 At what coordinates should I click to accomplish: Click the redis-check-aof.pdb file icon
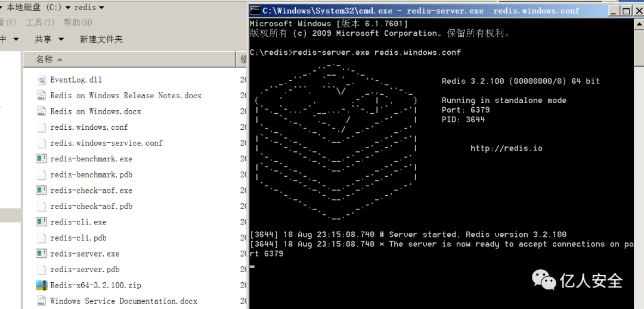click(41, 206)
